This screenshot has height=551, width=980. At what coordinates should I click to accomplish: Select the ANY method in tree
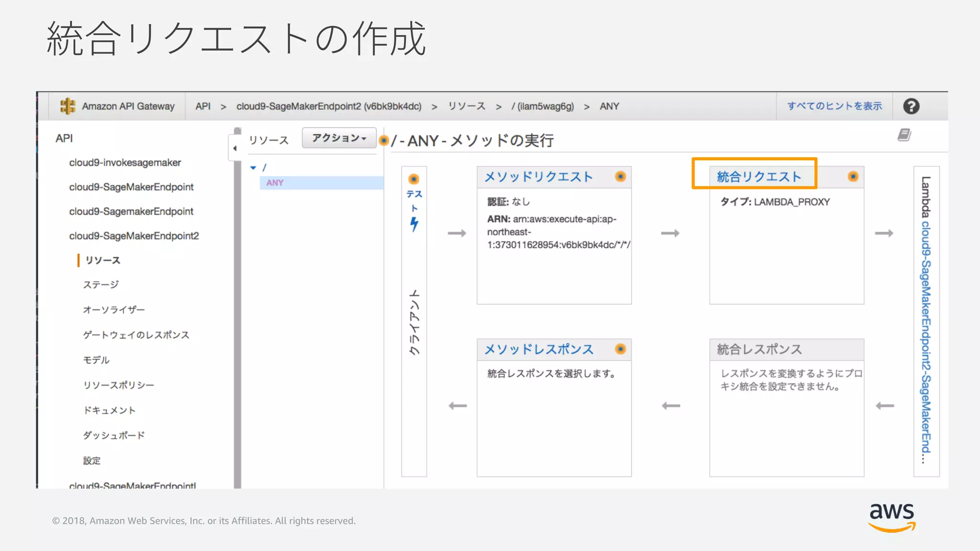275,183
